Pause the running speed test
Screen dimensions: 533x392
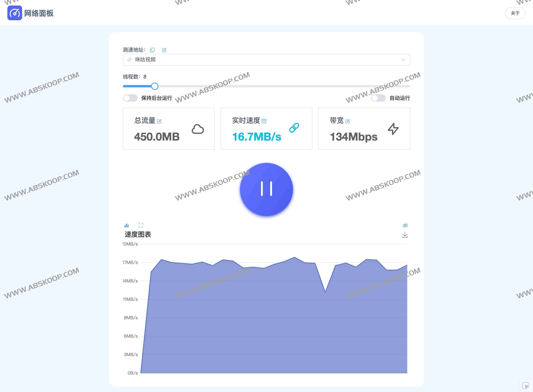(266, 189)
